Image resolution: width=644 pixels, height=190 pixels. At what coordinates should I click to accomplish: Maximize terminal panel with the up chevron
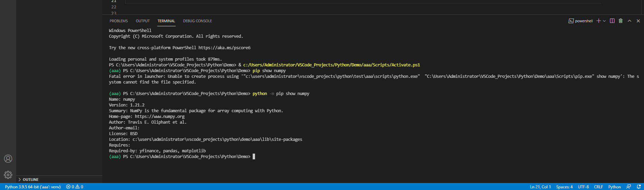point(630,21)
